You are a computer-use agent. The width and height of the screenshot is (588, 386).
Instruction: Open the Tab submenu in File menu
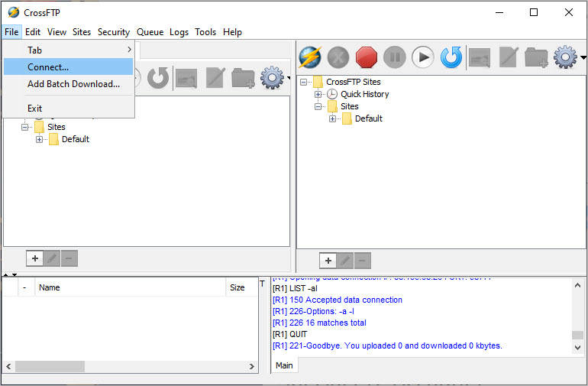pyautogui.click(x=68, y=50)
